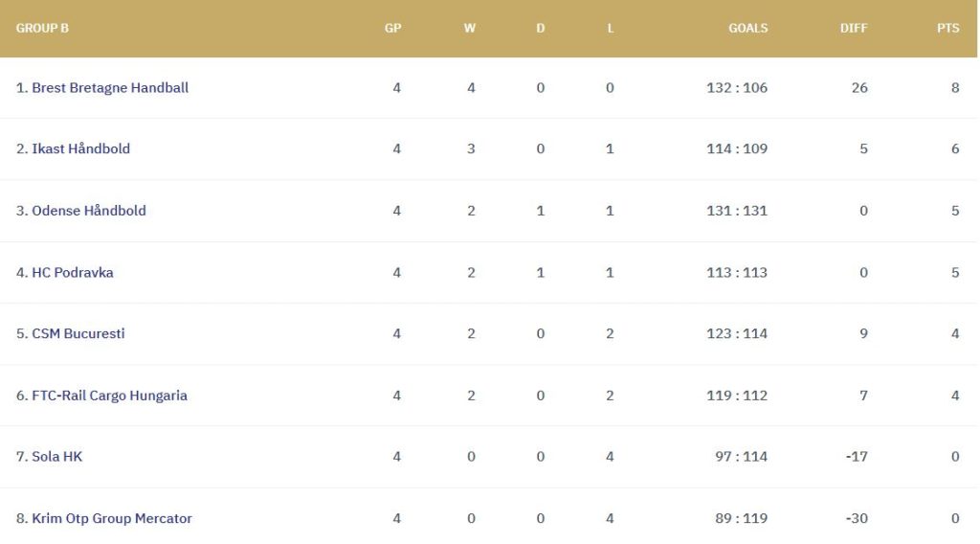Click the W wins column header
This screenshot has width=980, height=544.
[x=470, y=29]
